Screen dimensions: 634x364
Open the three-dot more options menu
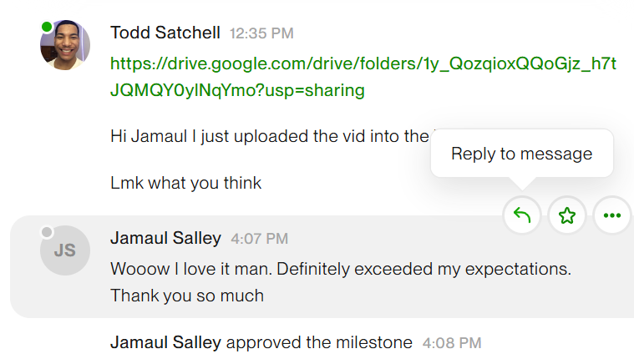pyautogui.click(x=612, y=216)
